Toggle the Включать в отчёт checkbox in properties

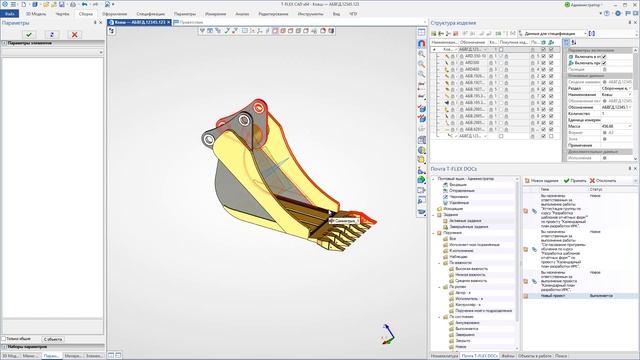[x=604, y=57]
